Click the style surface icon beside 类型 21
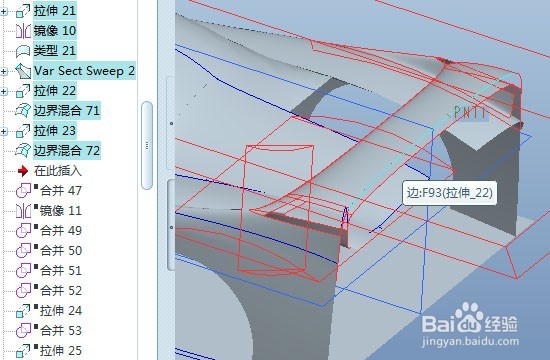This screenshot has height=360, width=550. click(x=23, y=51)
